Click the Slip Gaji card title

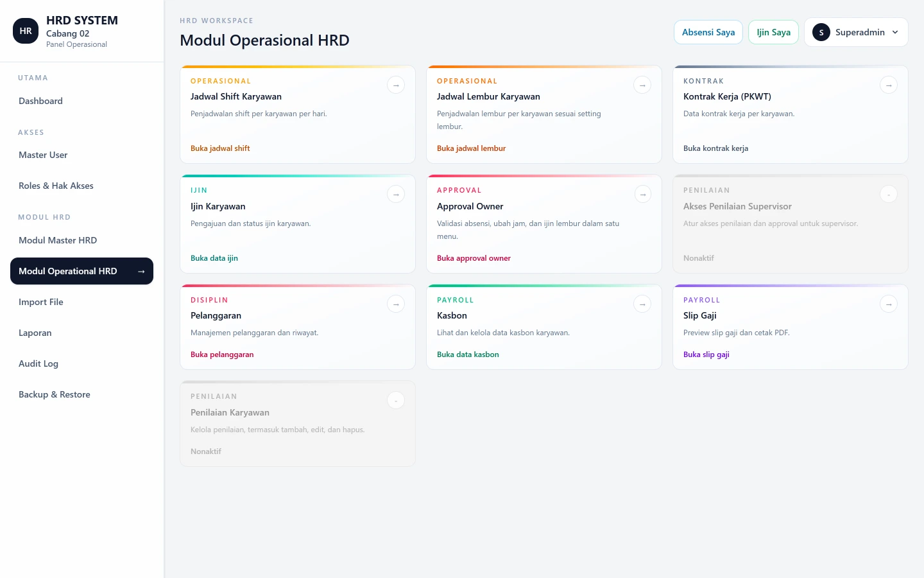click(700, 315)
